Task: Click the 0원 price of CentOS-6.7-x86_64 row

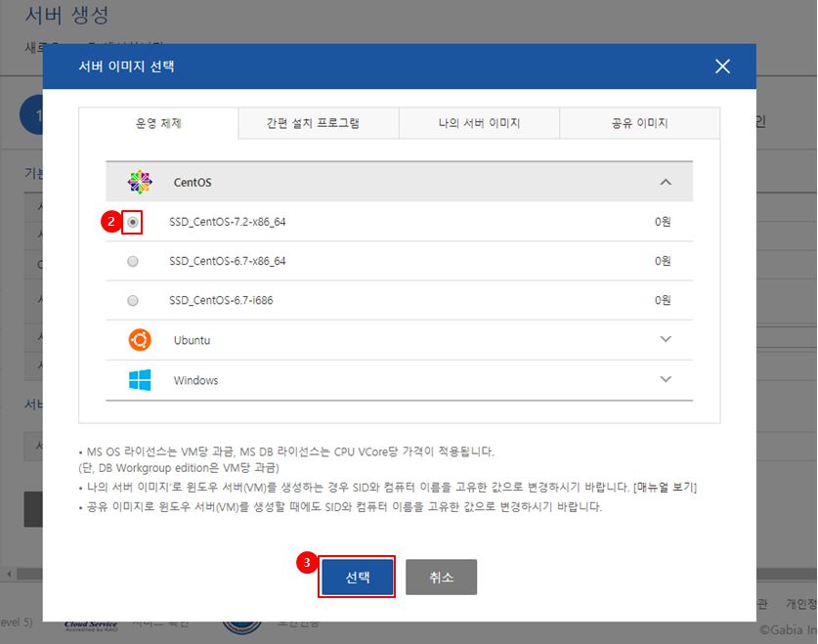Action: tap(663, 261)
